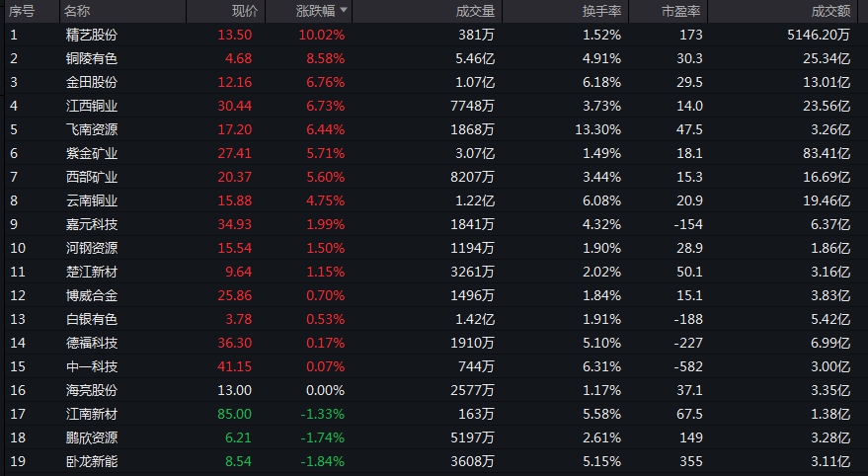Viewport: 868px width, 476px height.
Task: Click volume 5.46亿 of 铜陵有色
Action: [475, 58]
